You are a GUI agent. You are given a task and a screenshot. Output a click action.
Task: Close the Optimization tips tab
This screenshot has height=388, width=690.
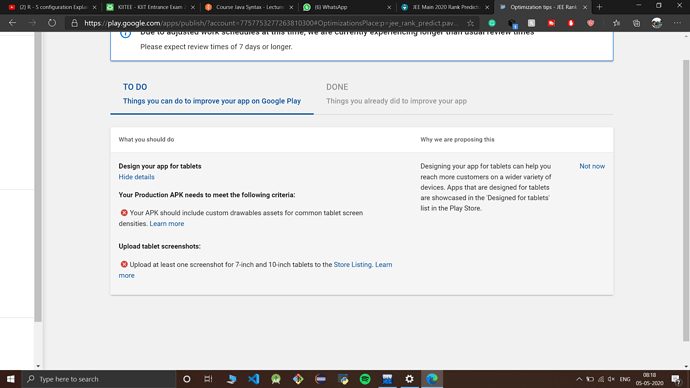point(585,7)
